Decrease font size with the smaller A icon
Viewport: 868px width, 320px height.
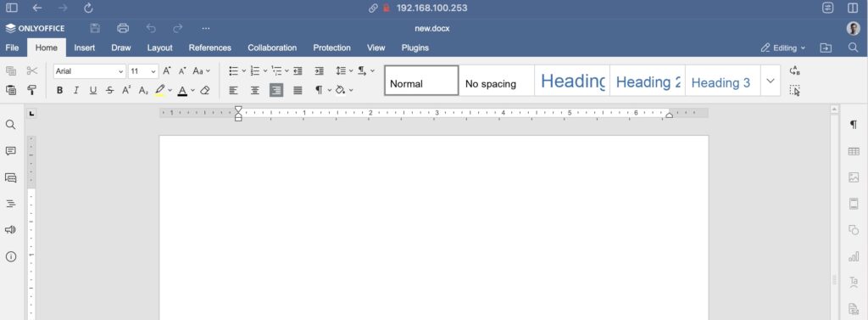tap(181, 71)
